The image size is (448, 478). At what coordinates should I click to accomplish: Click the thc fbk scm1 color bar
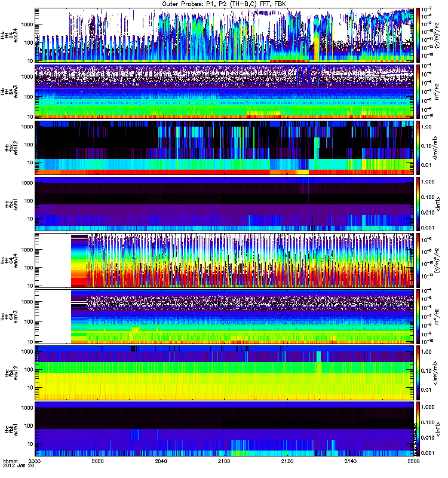click(x=418, y=429)
